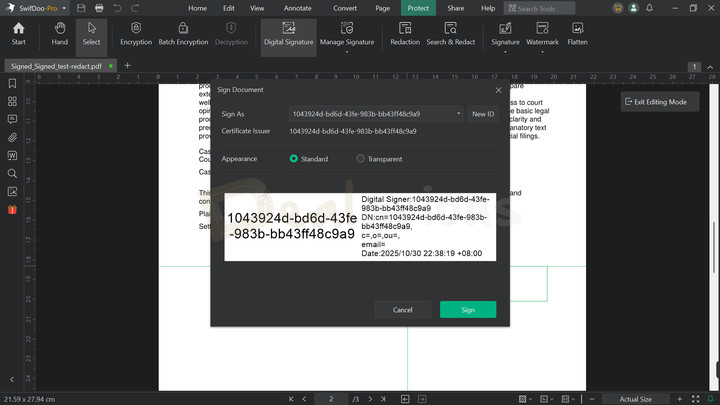Open the View menu tab
The height and width of the screenshot is (405, 720).
[257, 8]
